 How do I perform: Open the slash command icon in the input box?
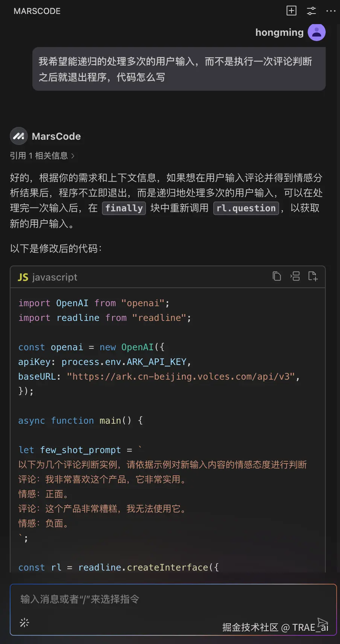point(24,623)
